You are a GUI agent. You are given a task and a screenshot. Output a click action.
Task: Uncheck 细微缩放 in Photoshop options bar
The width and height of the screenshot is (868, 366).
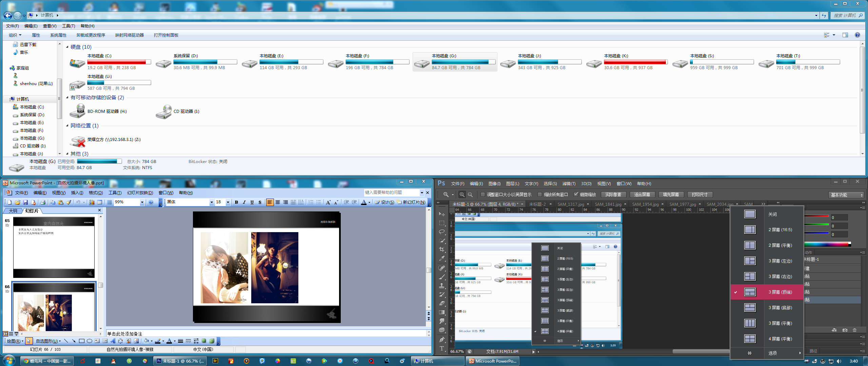point(576,195)
